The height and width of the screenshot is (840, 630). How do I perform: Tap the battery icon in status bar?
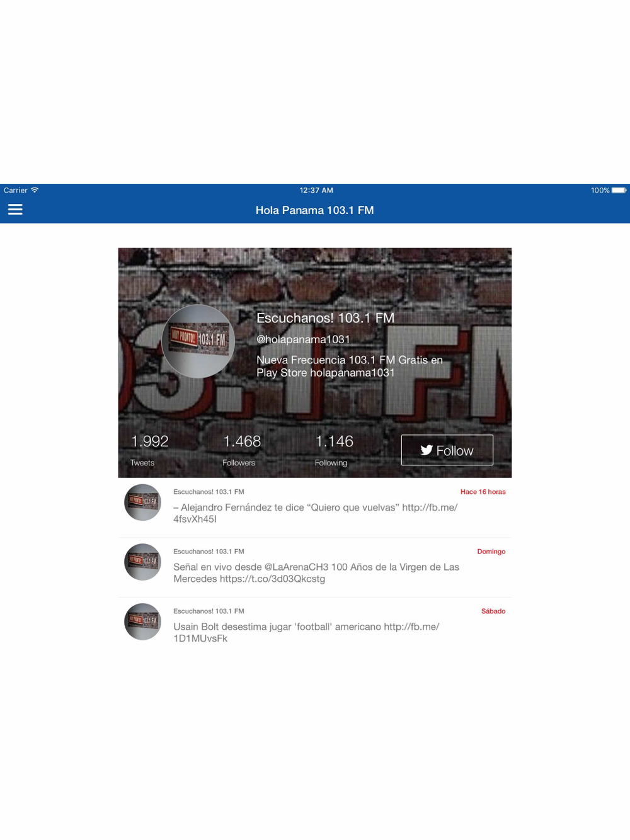pos(619,190)
